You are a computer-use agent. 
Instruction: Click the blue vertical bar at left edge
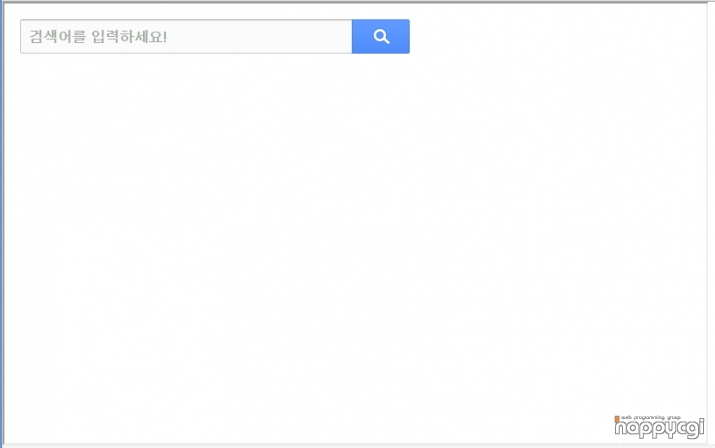point(2,224)
